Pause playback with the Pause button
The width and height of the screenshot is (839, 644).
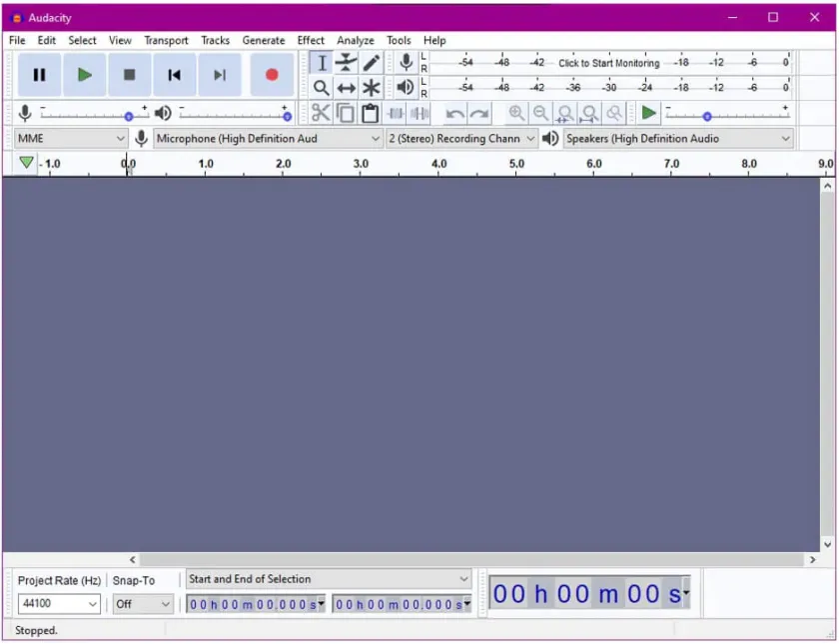pos(40,75)
